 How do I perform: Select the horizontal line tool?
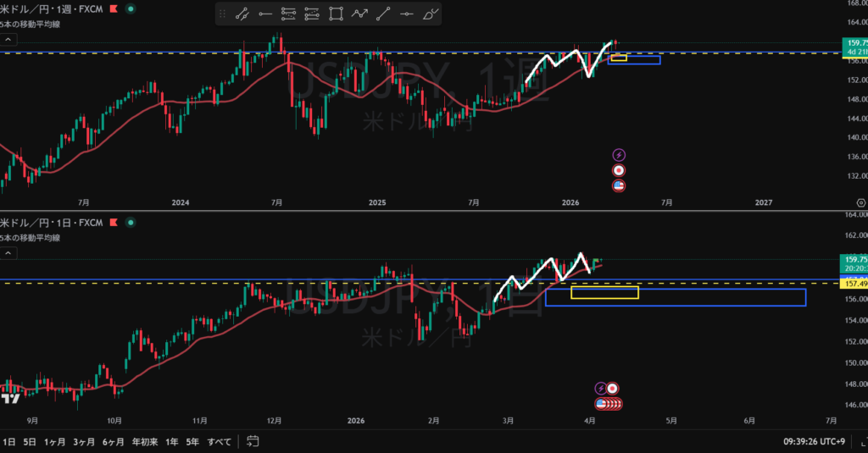tap(407, 14)
